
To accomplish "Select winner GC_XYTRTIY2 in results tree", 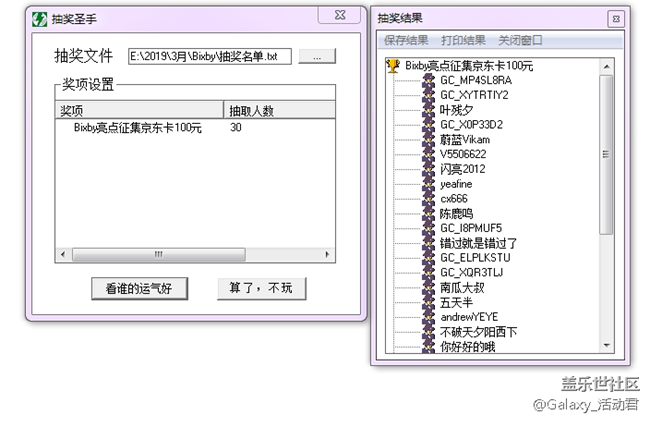I will pos(474,95).
